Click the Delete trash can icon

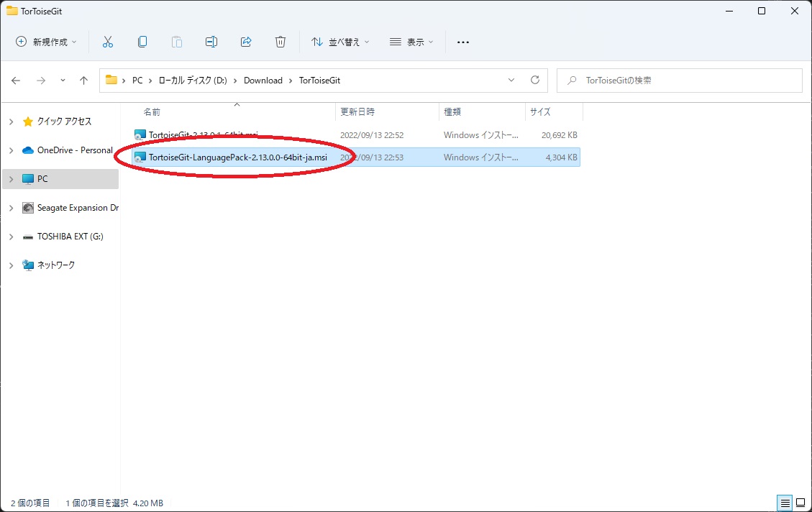tap(280, 42)
